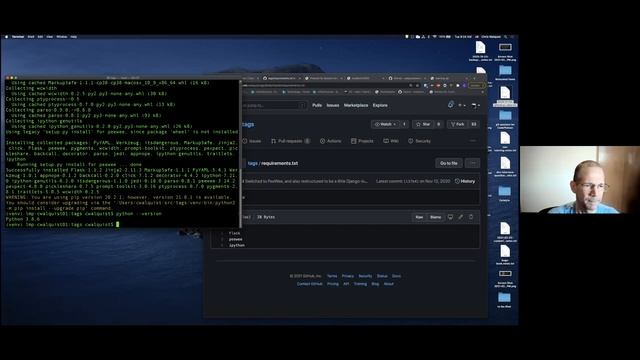This screenshot has width=640, height=360.
Task: Click the tags breadcrumb link before requirements.txt
Action: pyautogui.click(x=253, y=163)
